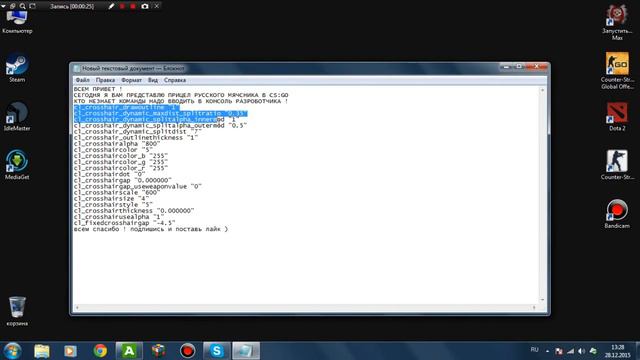Open the Запустить Max desktop shortcut
This screenshot has width=640, height=360.
click(617, 22)
